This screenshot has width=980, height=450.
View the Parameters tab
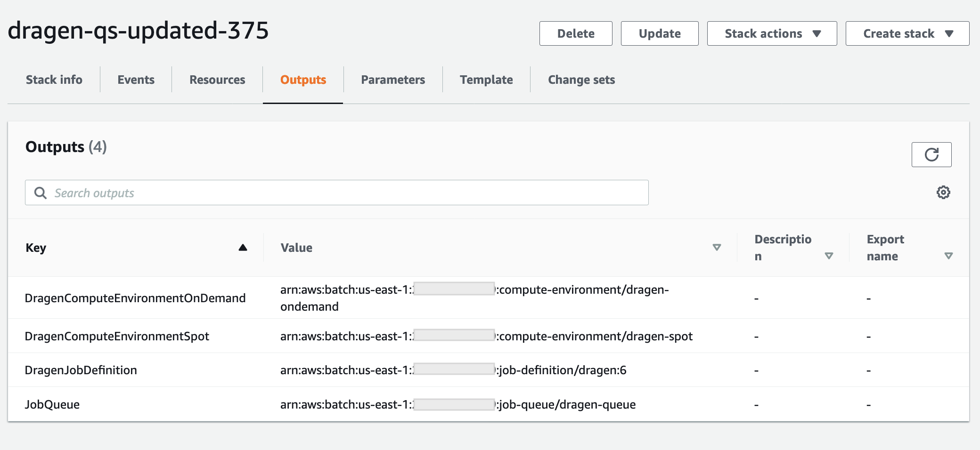coord(393,80)
